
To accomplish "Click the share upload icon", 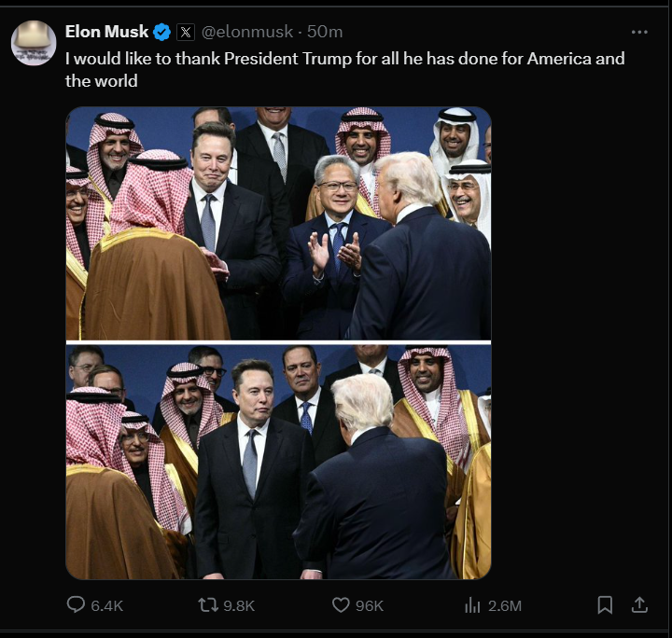I will tap(639, 605).
